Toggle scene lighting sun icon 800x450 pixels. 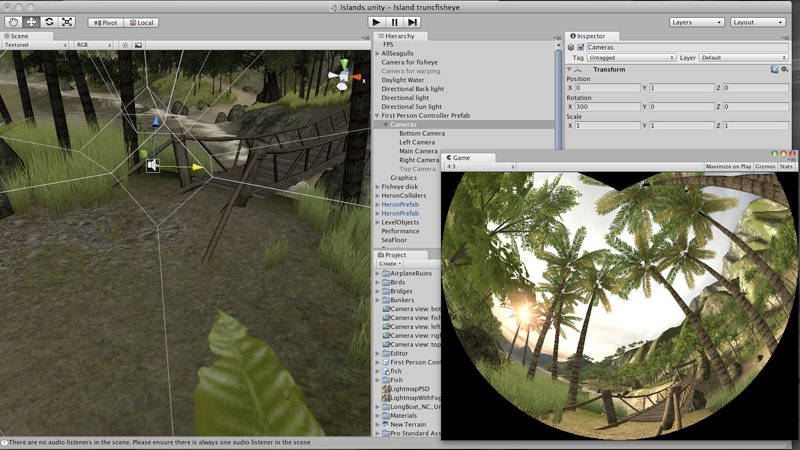click(124, 45)
